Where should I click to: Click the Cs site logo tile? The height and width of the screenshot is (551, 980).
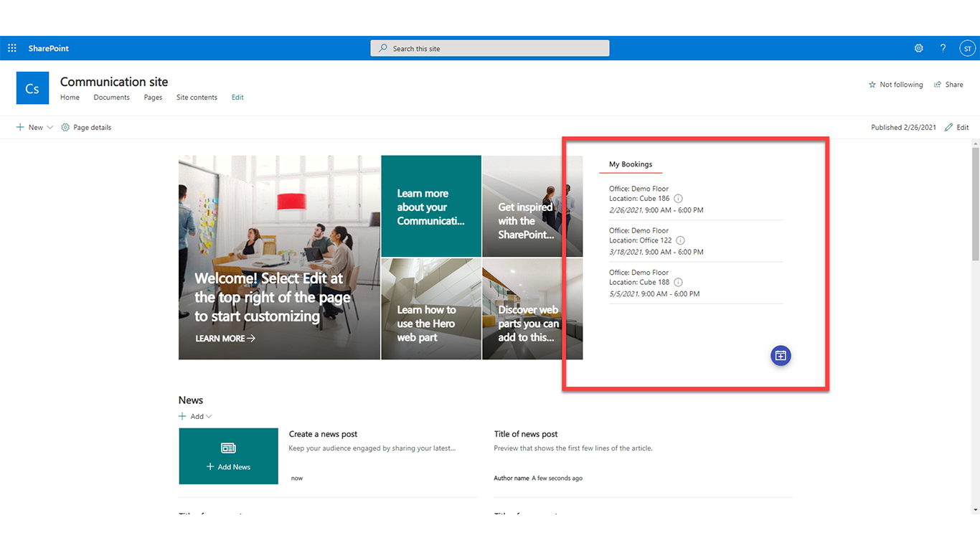pos(32,88)
